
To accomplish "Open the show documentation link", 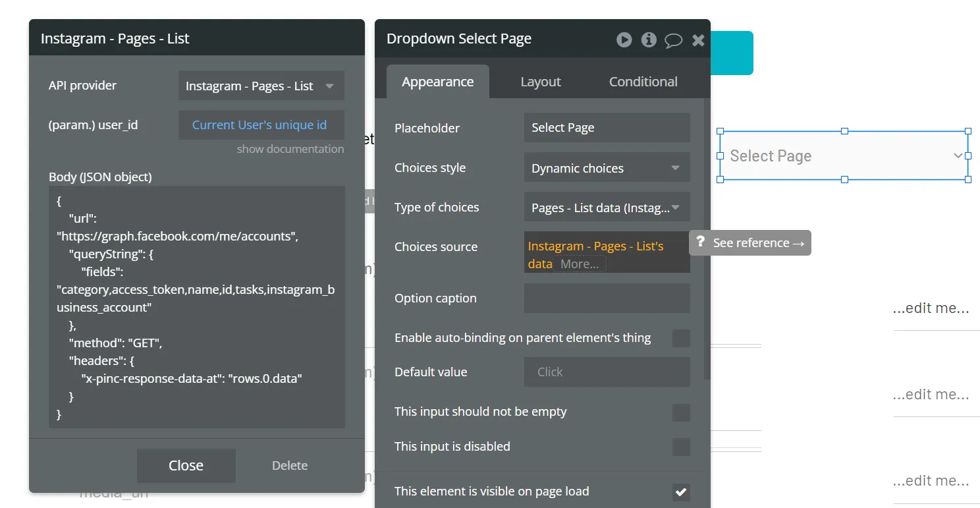I will 290,149.
